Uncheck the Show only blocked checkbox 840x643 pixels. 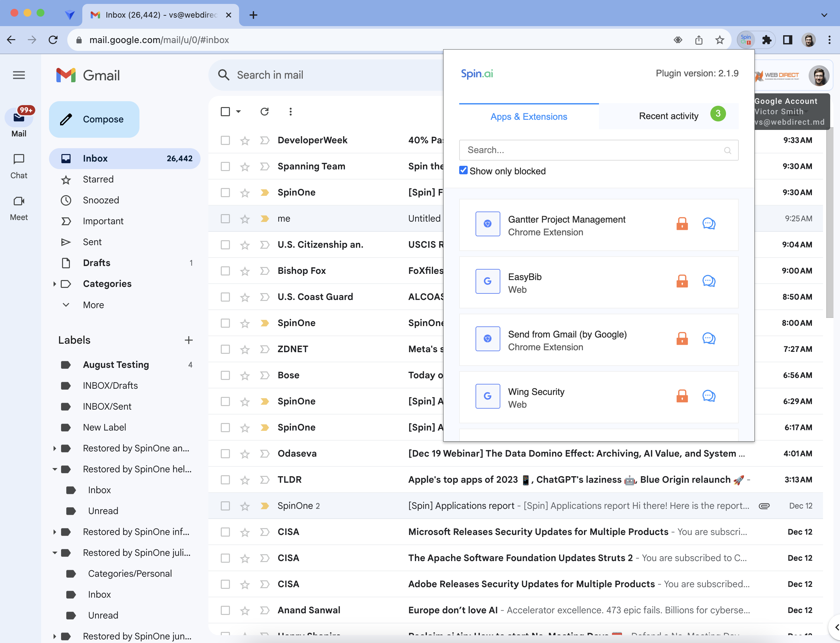coord(463,170)
